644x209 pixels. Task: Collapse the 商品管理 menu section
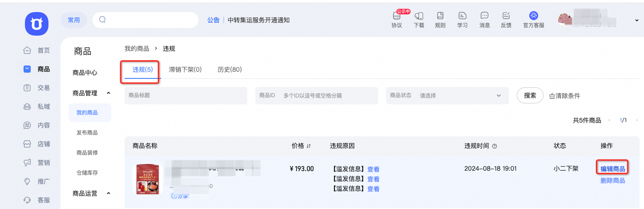click(108, 93)
